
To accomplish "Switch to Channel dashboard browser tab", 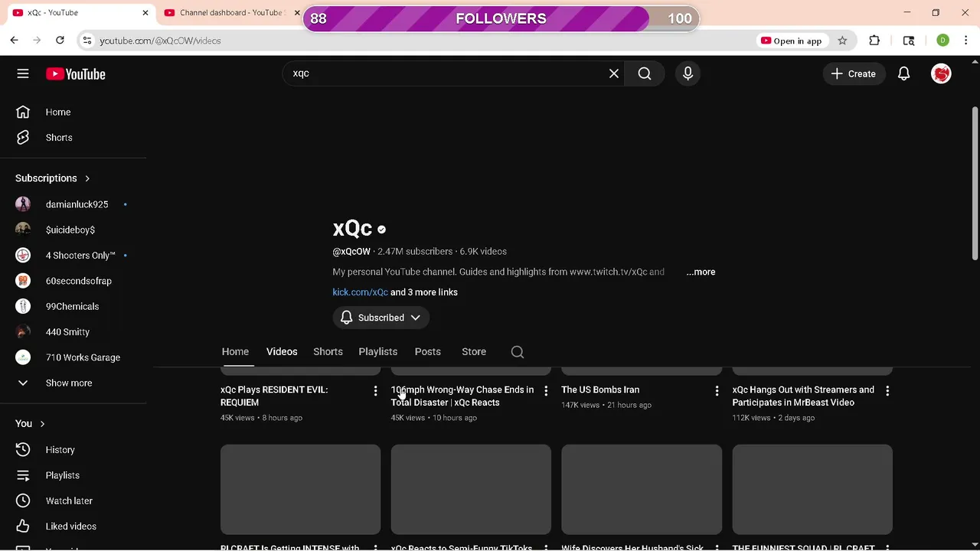I will [x=230, y=12].
